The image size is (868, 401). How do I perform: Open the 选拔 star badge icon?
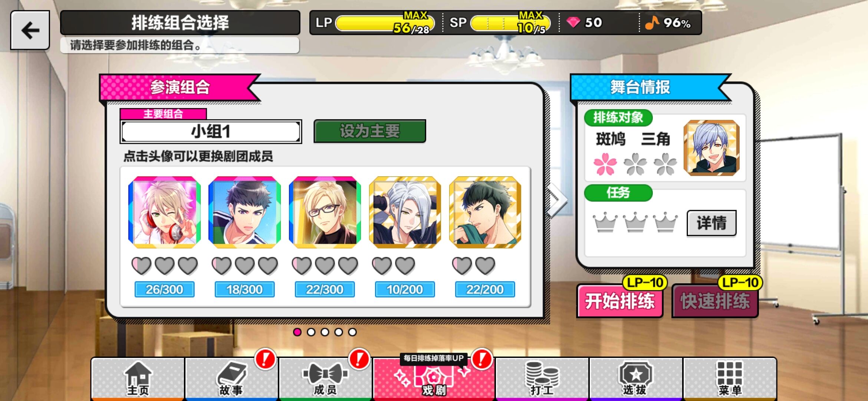[x=636, y=379]
